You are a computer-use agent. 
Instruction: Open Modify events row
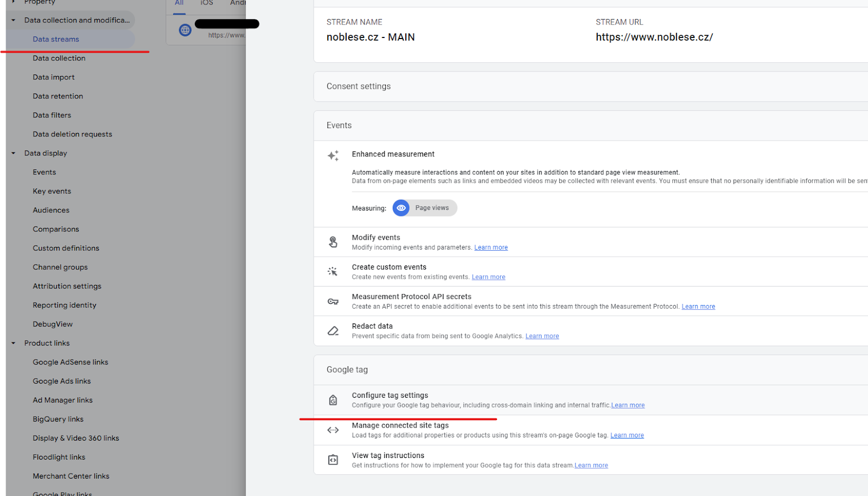(x=591, y=242)
